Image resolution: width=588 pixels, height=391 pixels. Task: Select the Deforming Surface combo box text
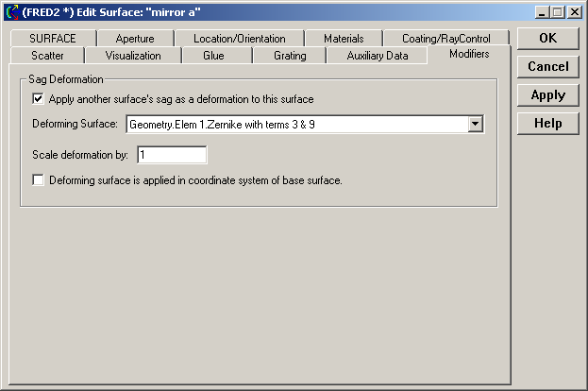coord(296,124)
